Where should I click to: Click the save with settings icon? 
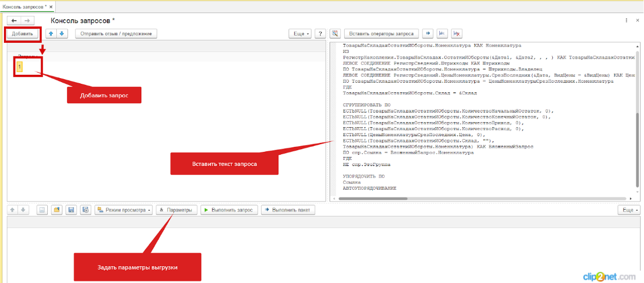(x=85, y=210)
